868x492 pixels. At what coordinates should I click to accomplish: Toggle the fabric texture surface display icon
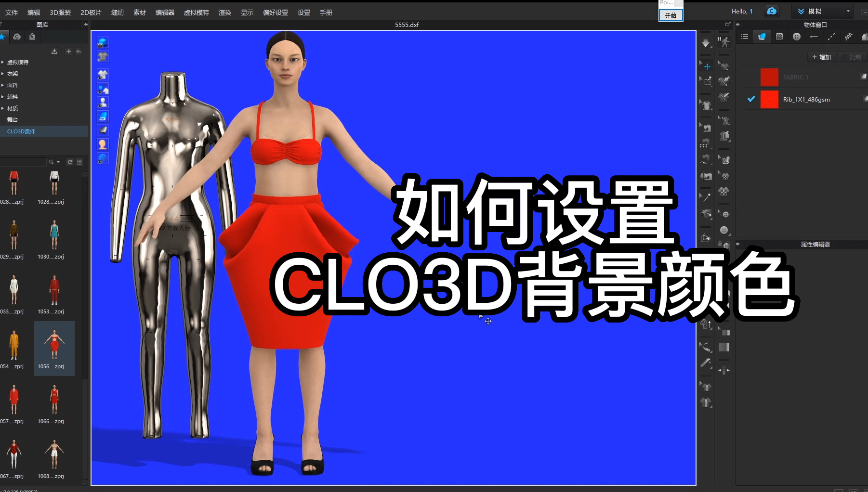[102, 117]
